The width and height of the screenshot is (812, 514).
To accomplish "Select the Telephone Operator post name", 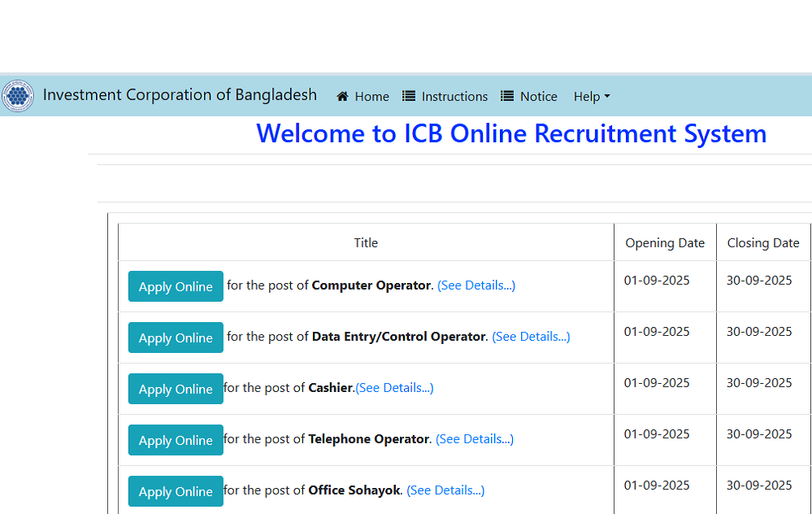I will coord(369,439).
